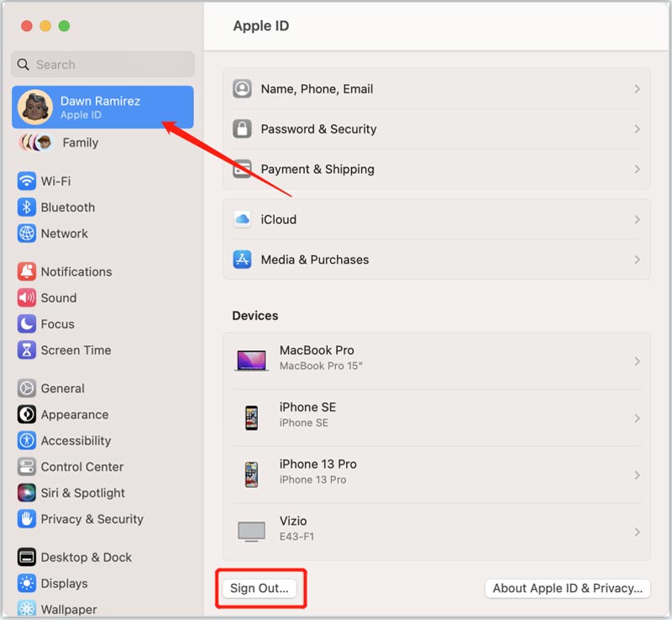Screen dimensions: 672x620
Task: Click the Payment & Shipping card icon
Action: click(242, 169)
